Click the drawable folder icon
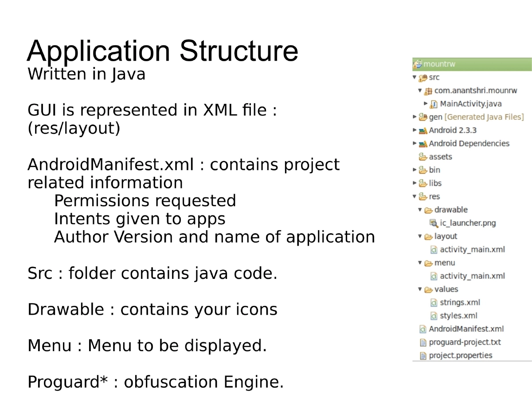Viewport: 532px width, 399px height. pyautogui.click(x=428, y=210)
